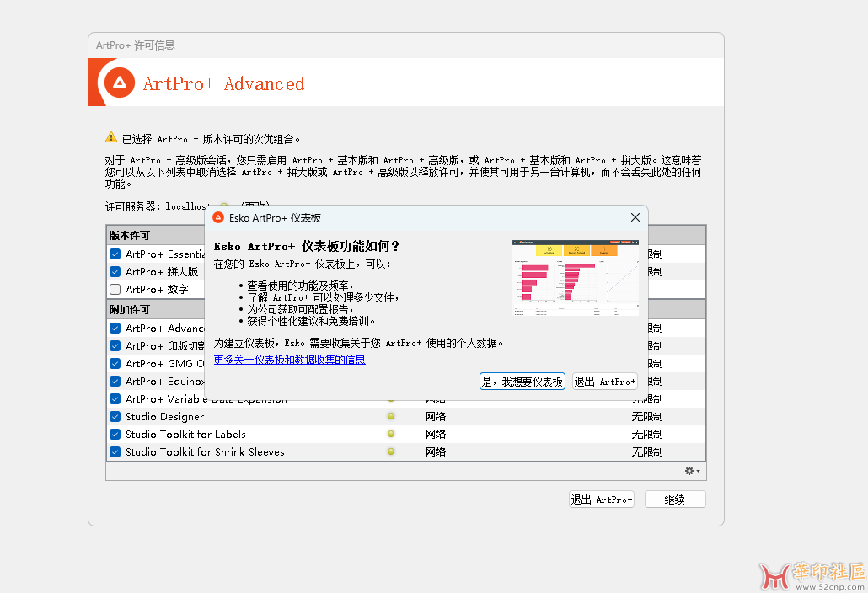
Task: Toggle ArtPro+ Equinox checkbox
Action: point(115,381)
